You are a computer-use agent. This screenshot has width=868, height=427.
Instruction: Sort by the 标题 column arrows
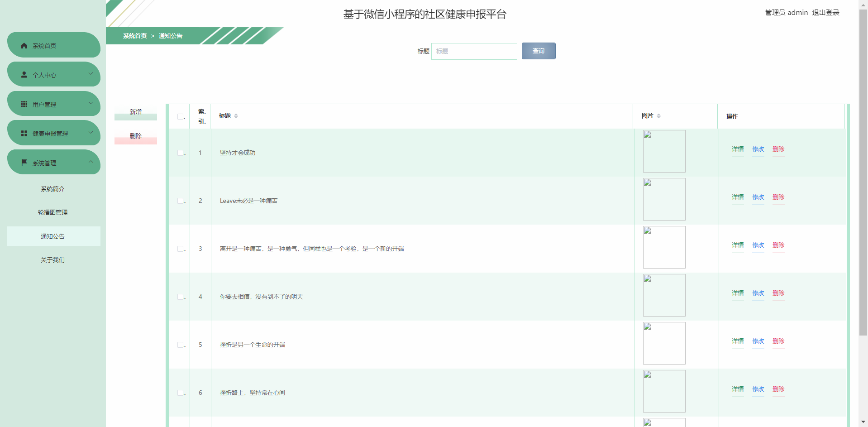tap(236, 116)
